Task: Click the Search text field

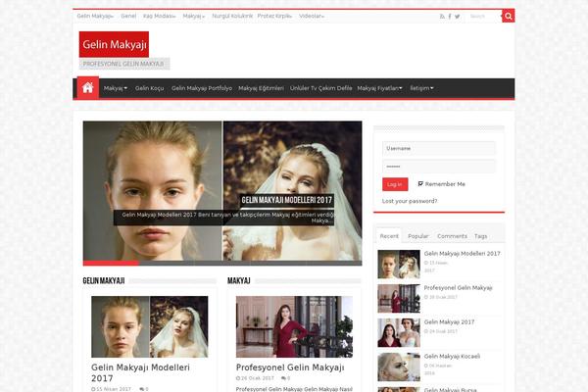Action: pos(484,16)
